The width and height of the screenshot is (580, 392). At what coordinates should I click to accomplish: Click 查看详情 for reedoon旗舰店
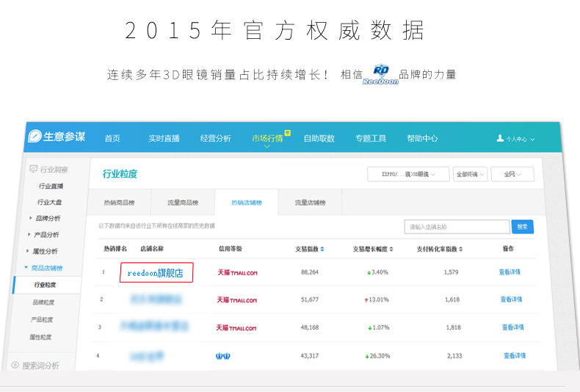tap(510, 272)
